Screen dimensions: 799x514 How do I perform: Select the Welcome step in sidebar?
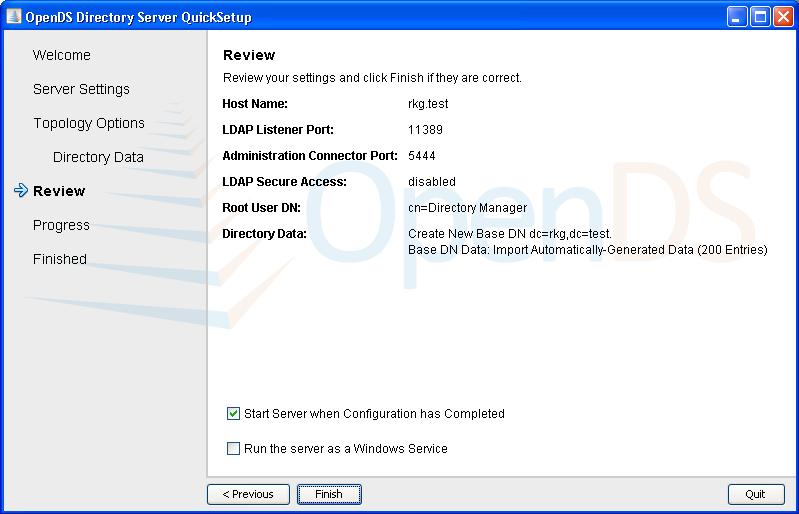point(62,55)
